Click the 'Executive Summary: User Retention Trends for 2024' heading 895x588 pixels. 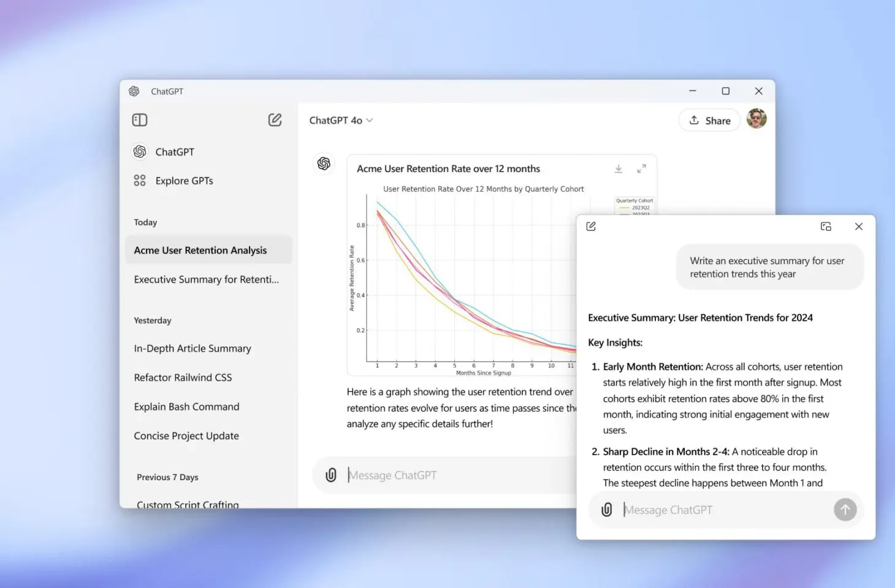point(700,318)
